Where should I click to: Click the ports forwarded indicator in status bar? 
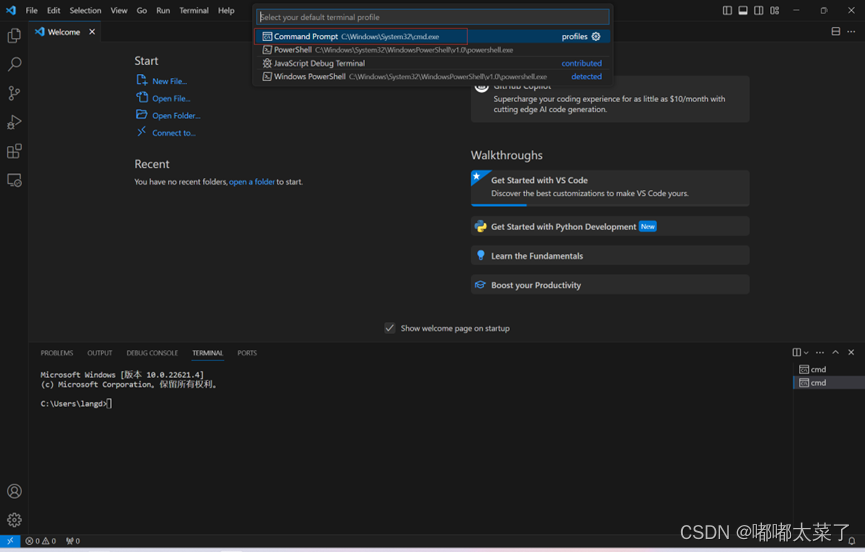pos(73,541)
